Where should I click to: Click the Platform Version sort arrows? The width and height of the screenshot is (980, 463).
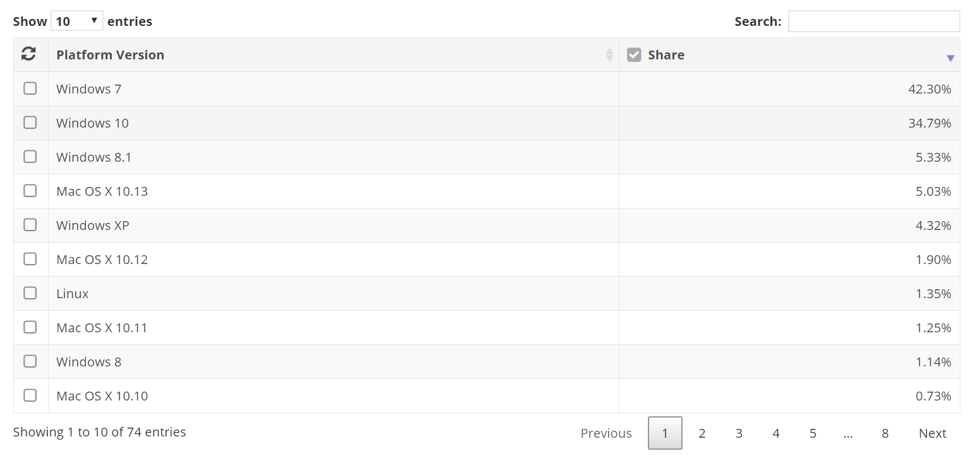coord(609,55)
